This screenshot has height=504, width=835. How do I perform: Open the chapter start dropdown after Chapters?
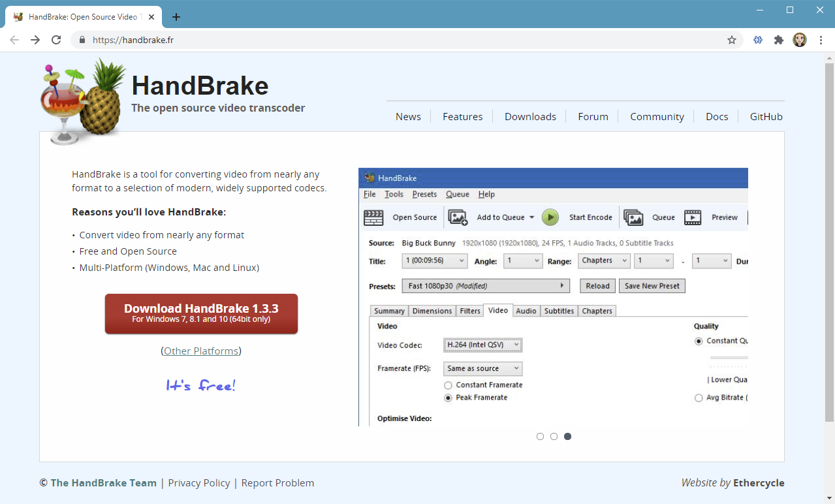[654, 260]
